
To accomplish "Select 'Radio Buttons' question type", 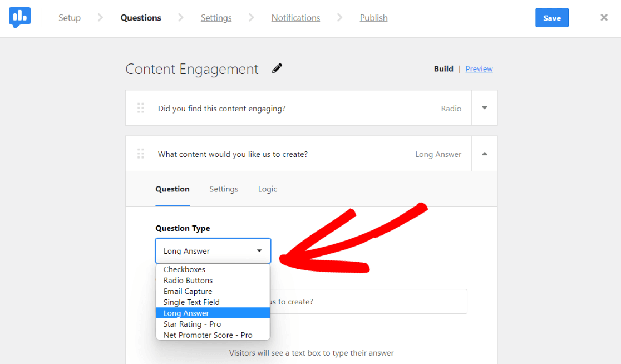I will click(x=188, y=280).
